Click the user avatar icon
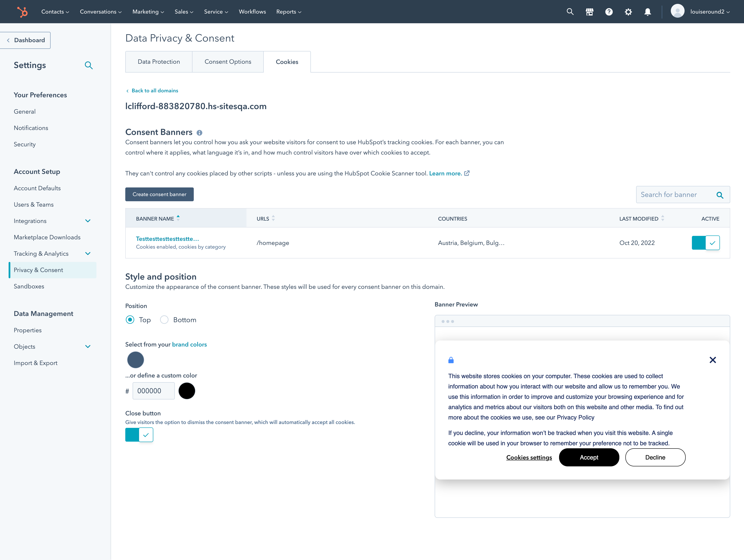 coord(677,11)
